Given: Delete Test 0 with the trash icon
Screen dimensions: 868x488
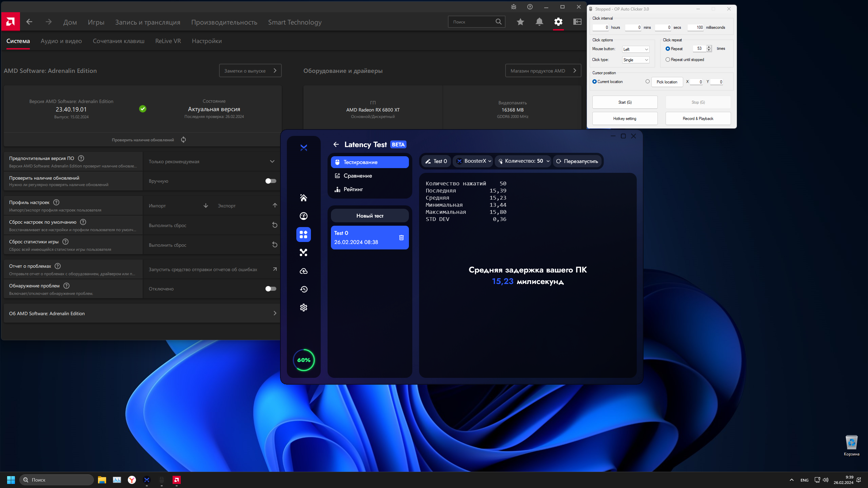Looking at the screenshot, I should pos(401,238).
